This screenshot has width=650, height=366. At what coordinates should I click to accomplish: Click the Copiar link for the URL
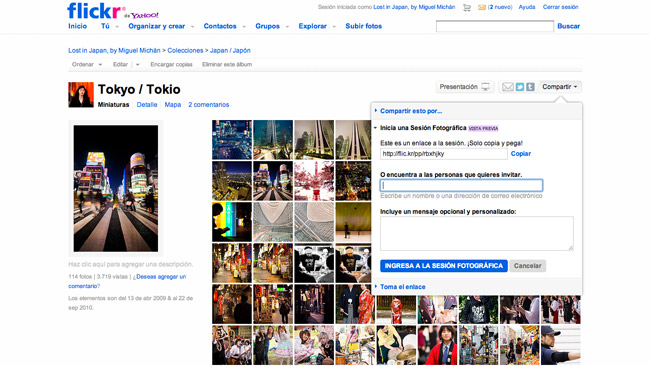(x=521, y=154)
